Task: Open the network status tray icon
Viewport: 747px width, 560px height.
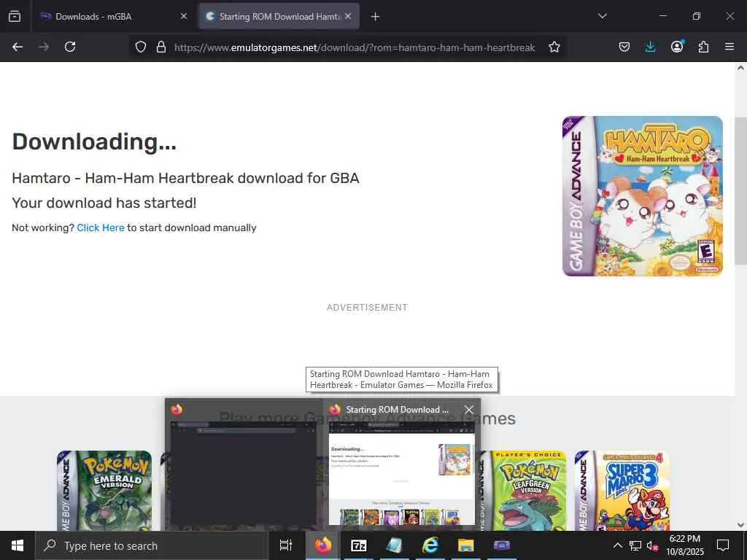Action: click(x=635, y=545)
